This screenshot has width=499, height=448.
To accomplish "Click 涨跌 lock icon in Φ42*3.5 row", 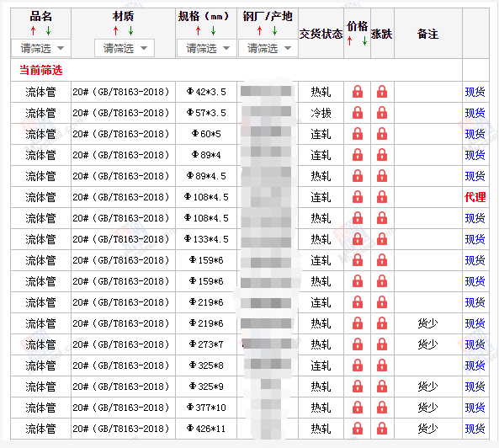I will [382, 92].
